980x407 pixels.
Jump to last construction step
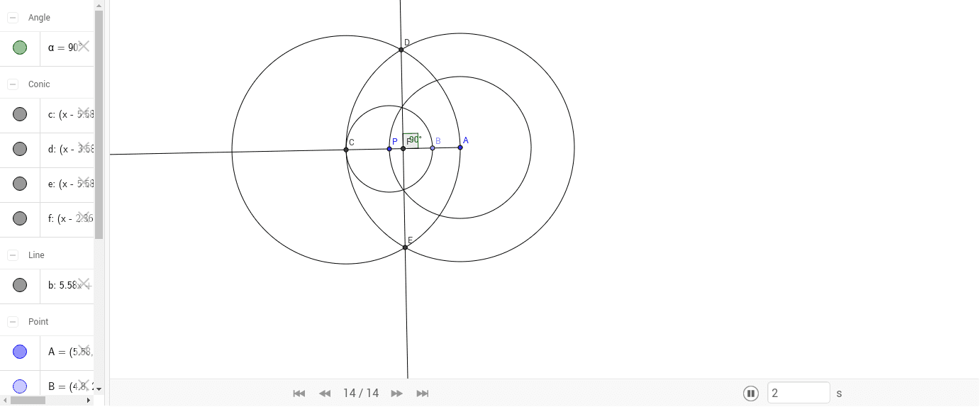click(x=423, y=394)
